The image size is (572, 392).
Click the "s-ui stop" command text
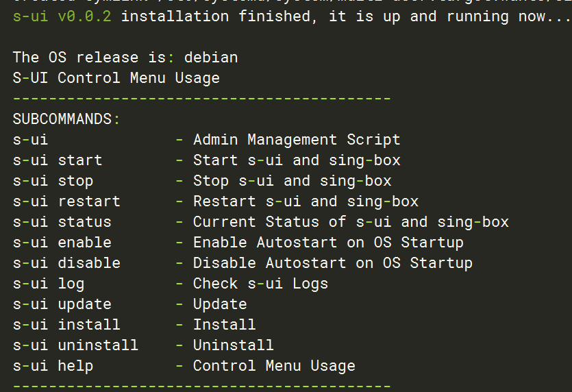(53, 181)
